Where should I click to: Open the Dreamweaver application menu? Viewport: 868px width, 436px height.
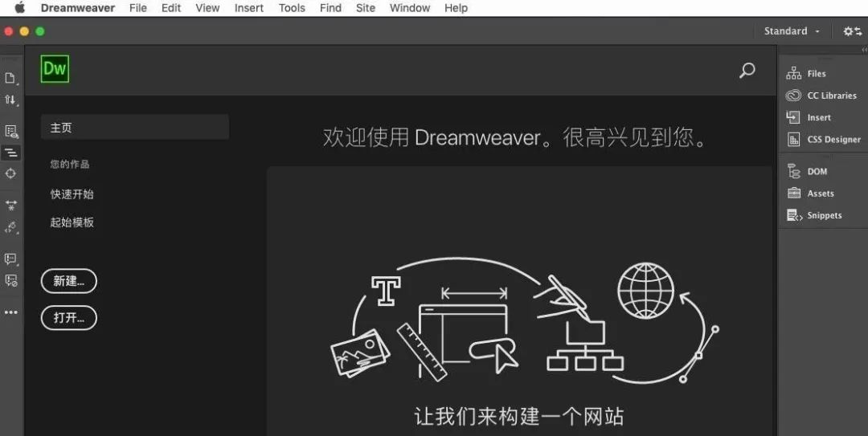coord(77,8)
